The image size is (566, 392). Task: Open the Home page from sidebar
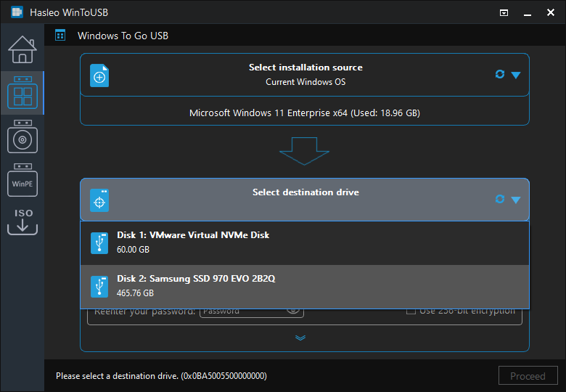[22, 49]
